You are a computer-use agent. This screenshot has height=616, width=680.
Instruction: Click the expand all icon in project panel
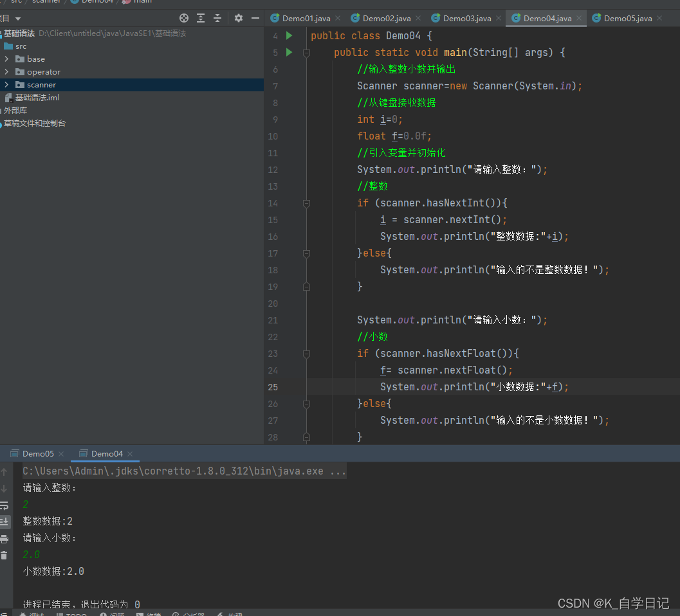pos(201,18)
